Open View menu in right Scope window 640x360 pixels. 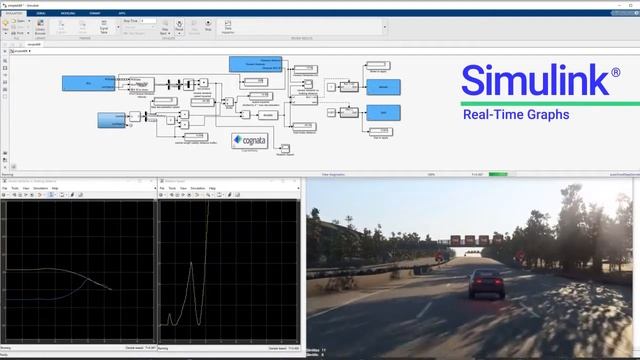pyautogui.click(x=183, y=188)
